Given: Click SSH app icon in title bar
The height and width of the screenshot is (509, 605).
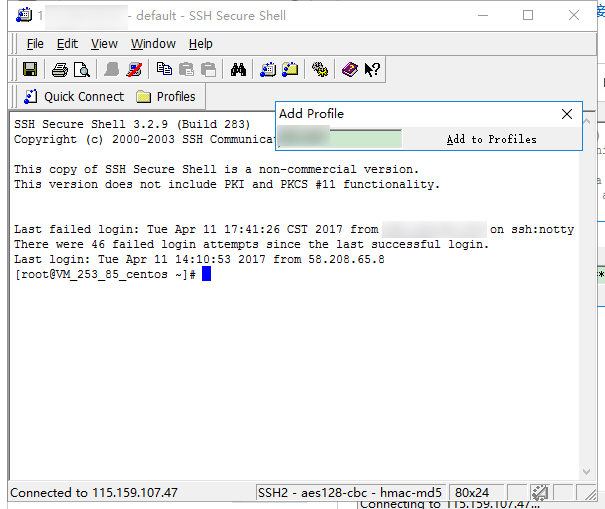Looking at the screenshot, I should click(x=24, y=15).
